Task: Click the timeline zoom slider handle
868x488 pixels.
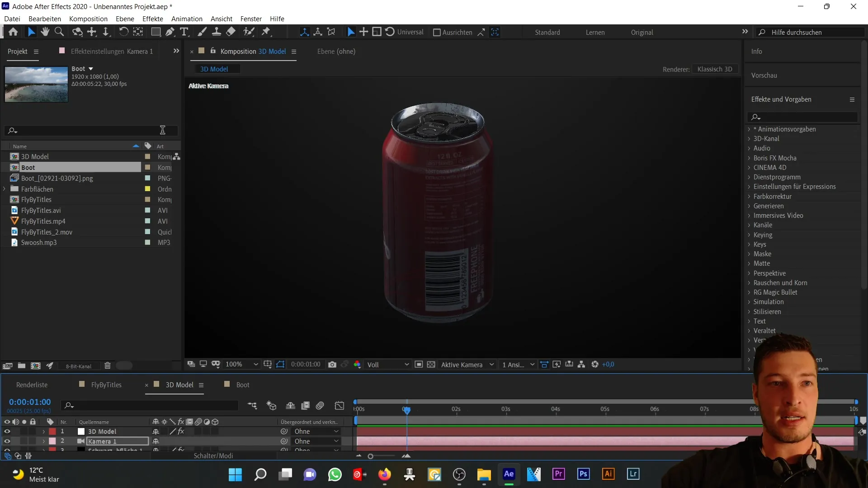Action: (370, 456)
